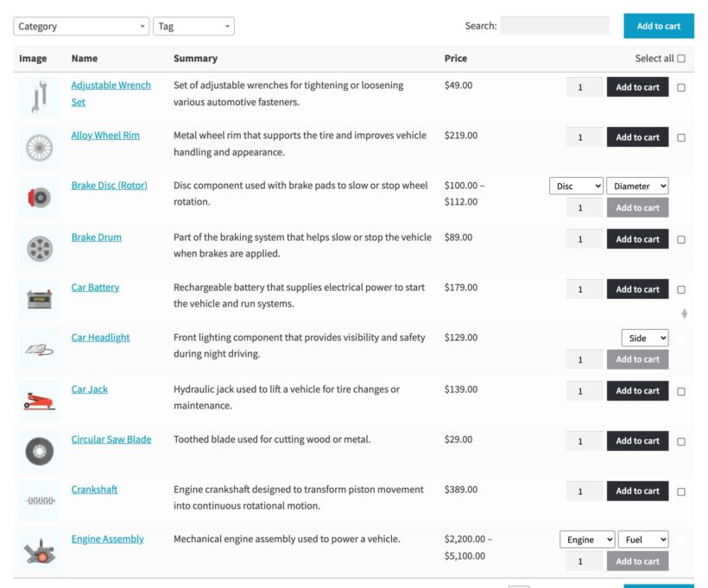Open the Car Headlight product link
Viewport: 708px width, 588px height.
(100, 338)
